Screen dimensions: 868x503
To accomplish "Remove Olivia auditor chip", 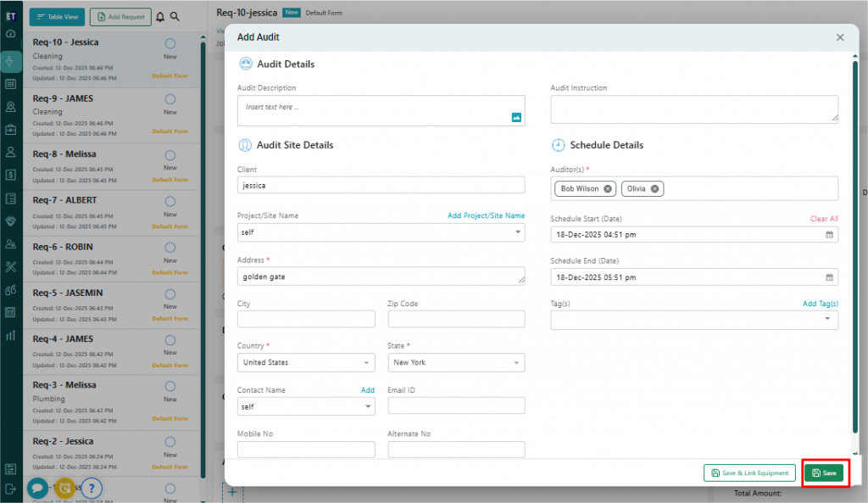I will 654,188.
